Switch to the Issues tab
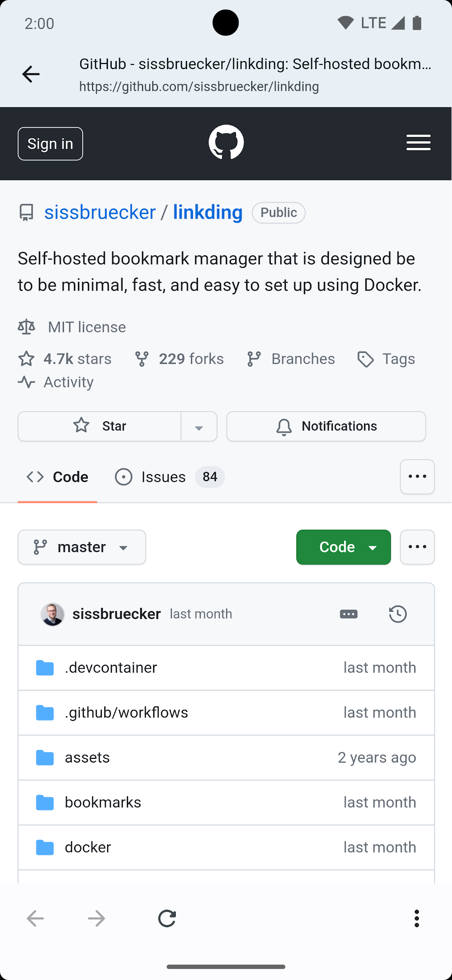452x980 pixels. click(169, 477)
